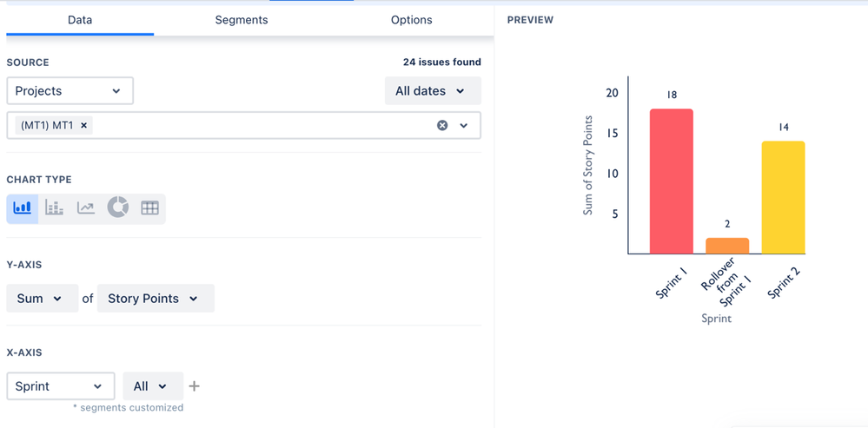This screenshot has width=868, height=428.
Task: Clear all selected projects
Action: tap(441, 126)
